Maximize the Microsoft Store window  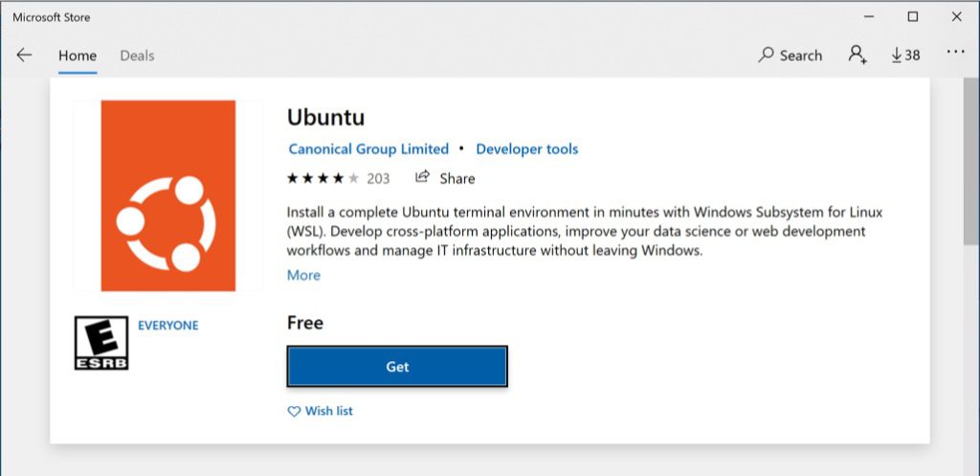913,17
